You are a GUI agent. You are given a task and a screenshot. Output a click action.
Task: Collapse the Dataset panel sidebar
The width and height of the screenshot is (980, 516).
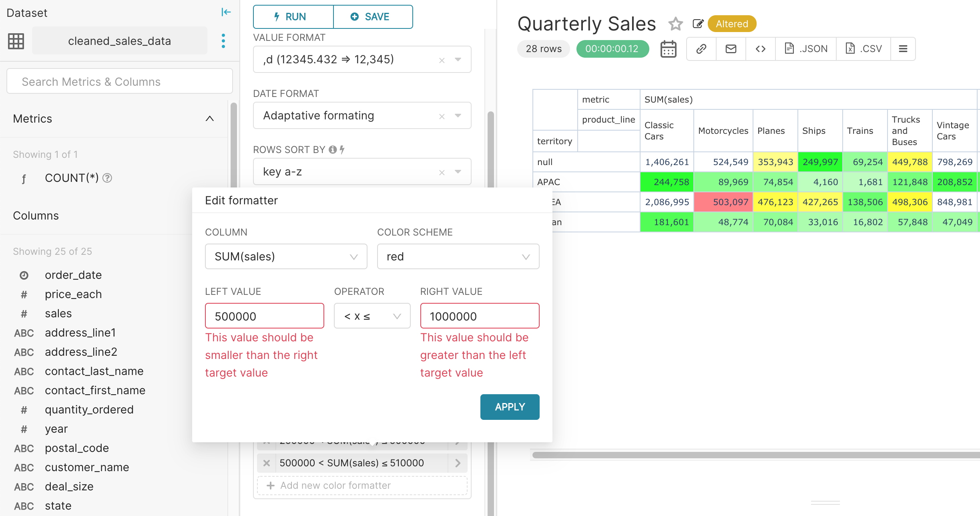pyautogui.click(x=226, y=12)
